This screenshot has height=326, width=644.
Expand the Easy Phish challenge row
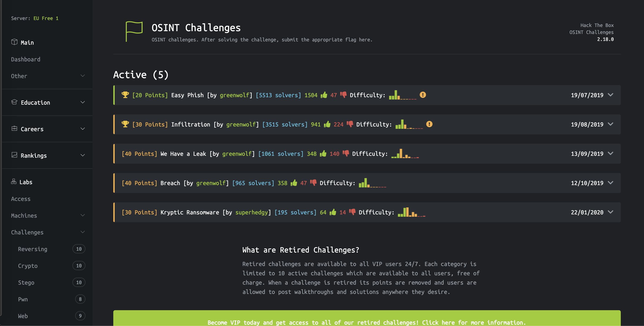pos(611,95)
